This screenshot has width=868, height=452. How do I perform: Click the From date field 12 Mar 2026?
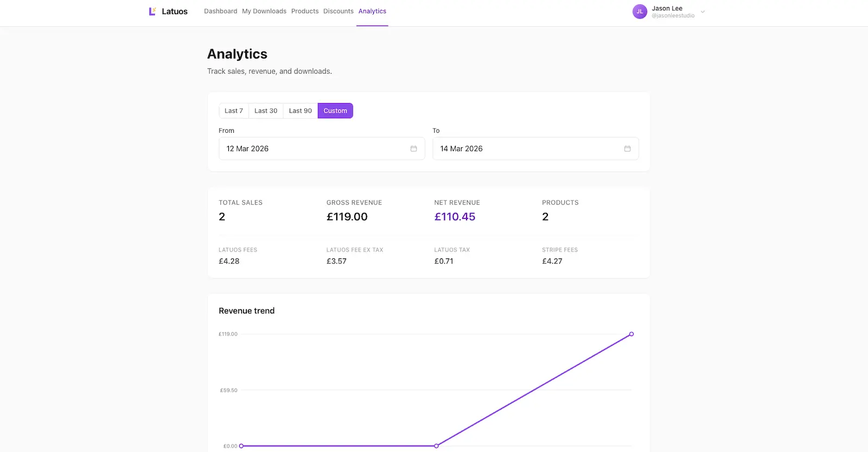pyautogui.click(x=322, y=148)
